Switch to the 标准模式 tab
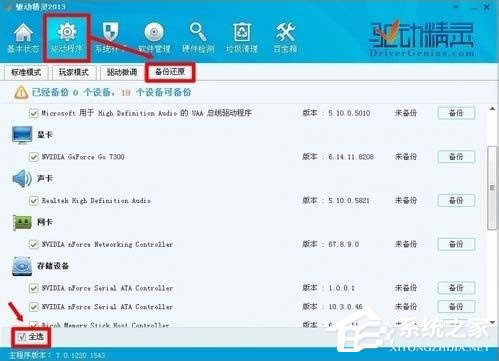 [x=26, y=72]
